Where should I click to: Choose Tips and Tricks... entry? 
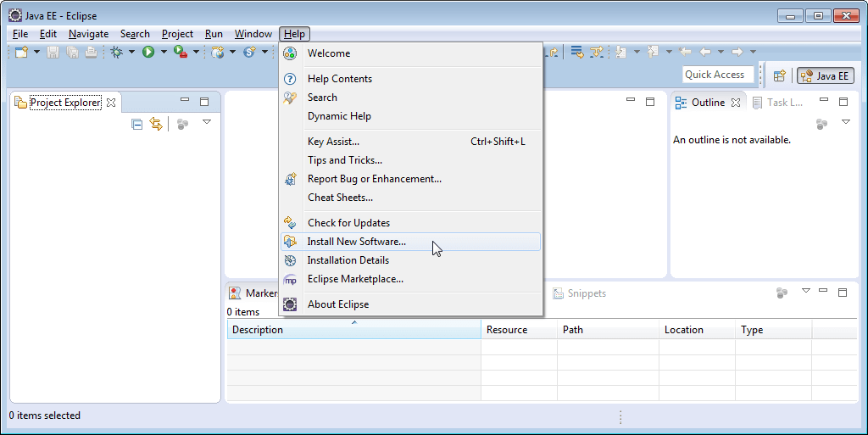[x=411, y=160]
